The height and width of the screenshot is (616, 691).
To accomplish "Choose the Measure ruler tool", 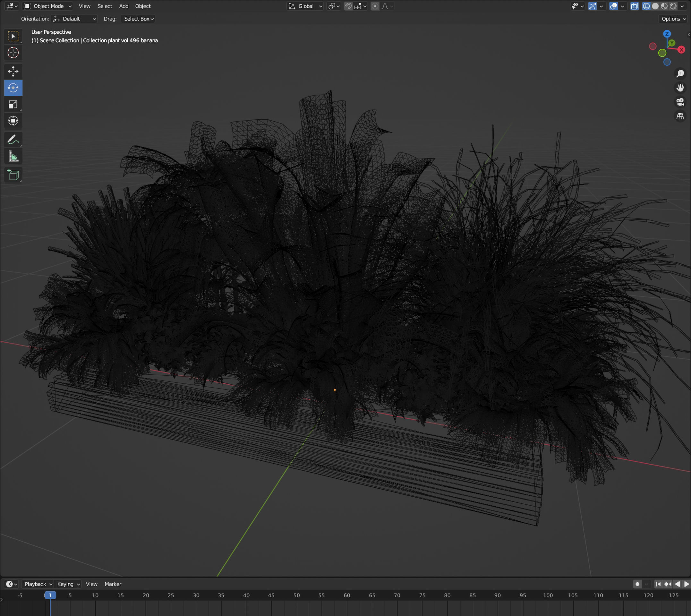I will (x=13, y=156).
